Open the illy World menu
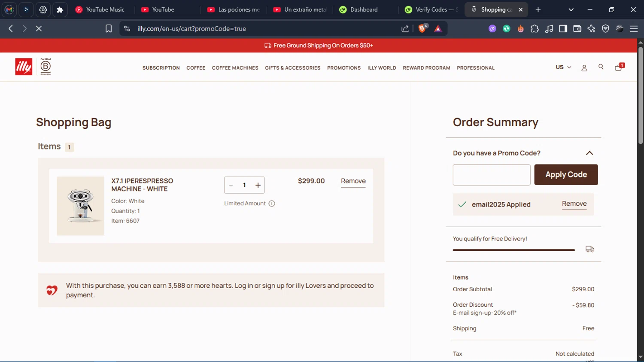The height and width of the screenshot is (362, 644). click(382, 68)
